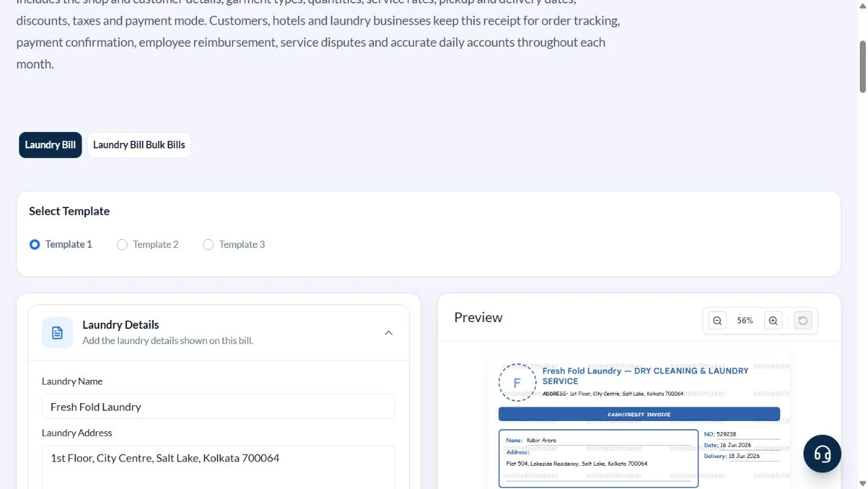Click the customer name 'Kabir Arora' in preview
The image size is (868, 489).
point(541,440)
